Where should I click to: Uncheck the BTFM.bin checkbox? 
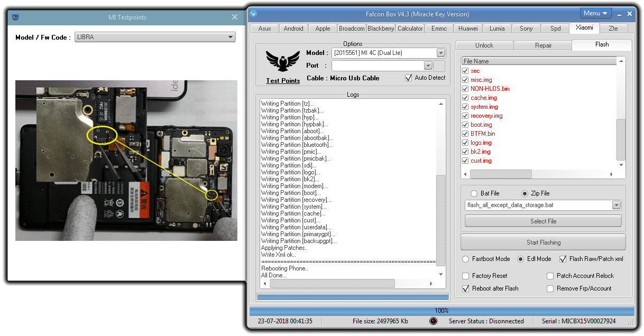click(x=465, y=134)
